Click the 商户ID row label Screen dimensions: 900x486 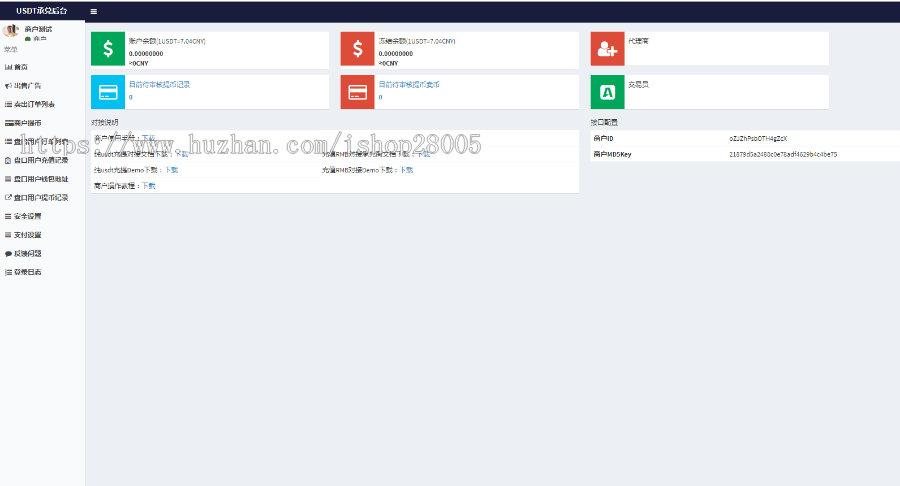pyautogui.click(x=603, y=138)
